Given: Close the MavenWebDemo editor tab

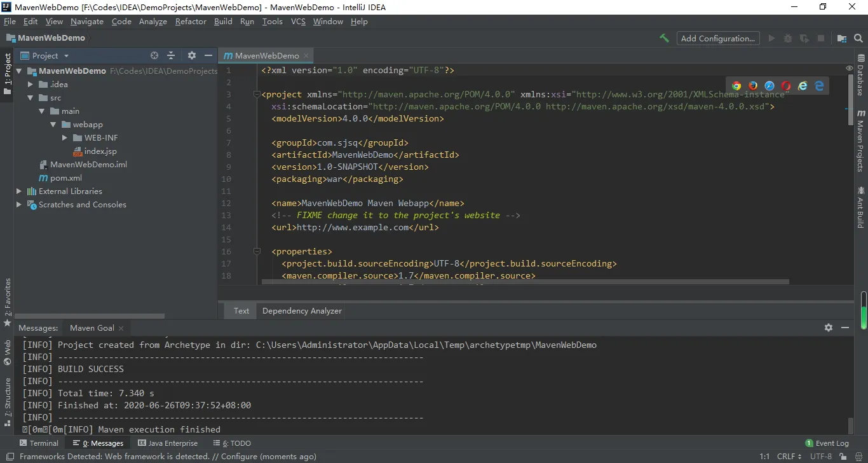Looking at the screenshot, I should (x=306, y=56).
